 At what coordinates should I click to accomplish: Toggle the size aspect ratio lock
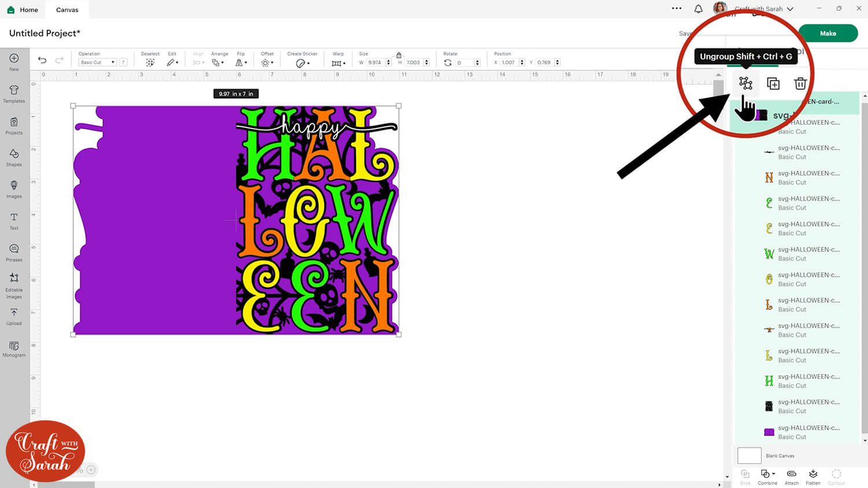pos(399,55)
